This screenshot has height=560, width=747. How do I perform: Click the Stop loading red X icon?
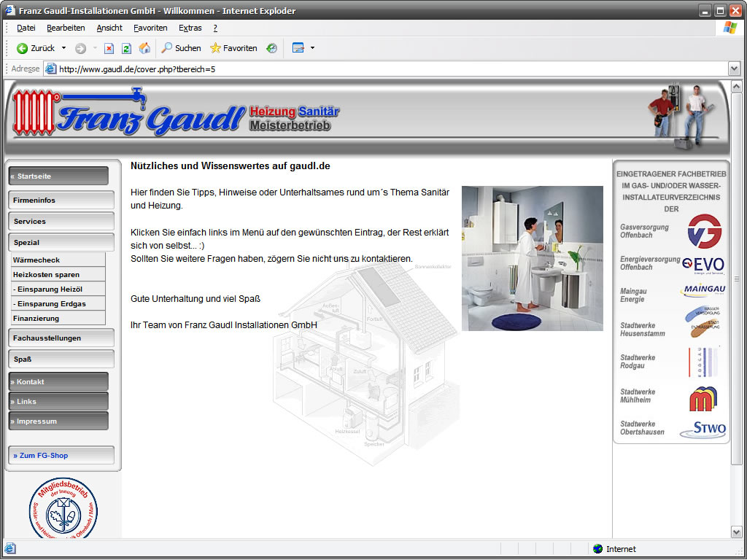click(109, 48)
